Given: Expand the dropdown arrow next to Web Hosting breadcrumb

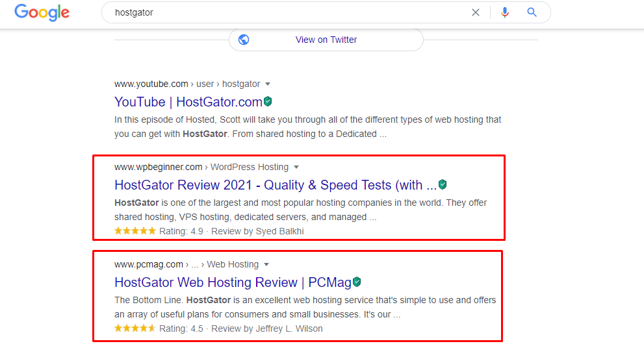Looking at the screenshot, I should pyautogui.click(x=266, y=265).
